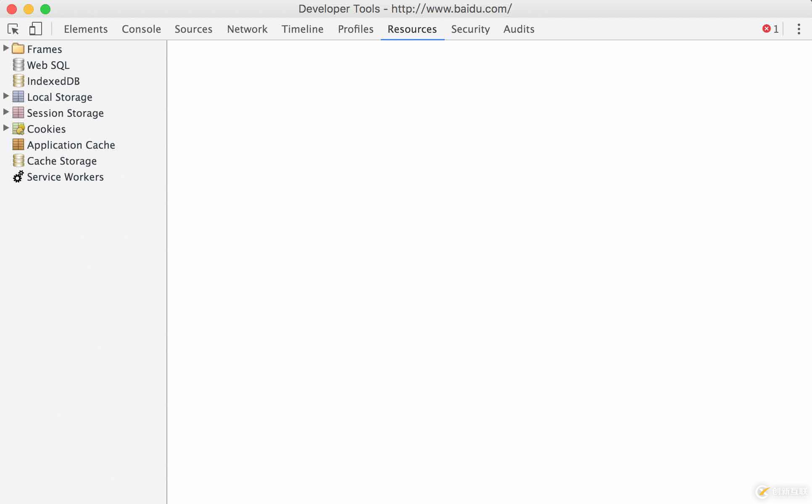Image resolution: width=812 pixels, height=504 pixels.
Task: Click the red error count indicator
Action: coord(770,29)
